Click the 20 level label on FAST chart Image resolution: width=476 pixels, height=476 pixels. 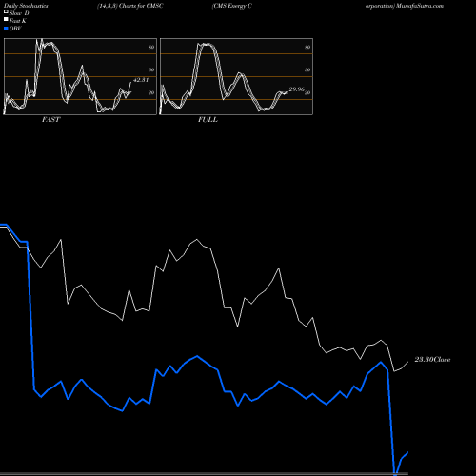pos(151,92)
